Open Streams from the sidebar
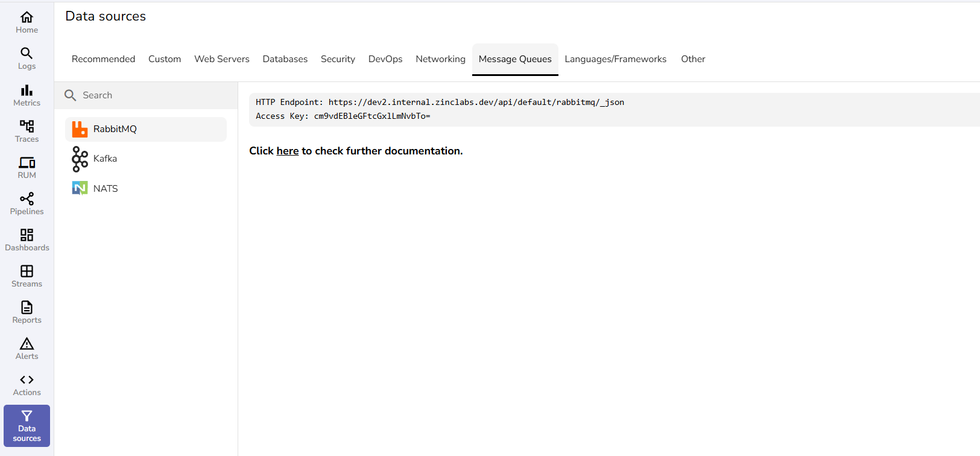Image resolution: width=980 pixels, height=456 pixels. click(x=27, y=276)
